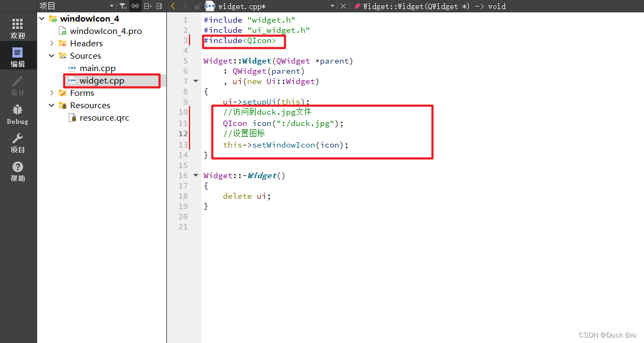Toggle the file lock icon in editor toolbar
644x343 pixels.
coord(198,6)
